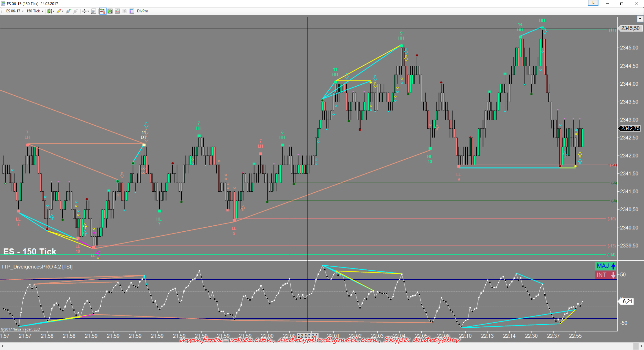Open the ES 06-17 instrument dropdown
This screenshot has width=644, height=350.
point(15,11)
